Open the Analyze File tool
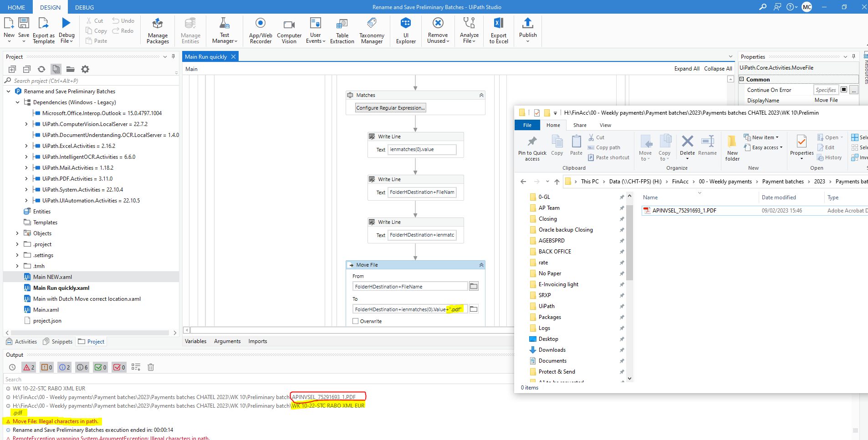Image resolution: width=868 pixels, height=440 pixels. click(x=469, y=30)
